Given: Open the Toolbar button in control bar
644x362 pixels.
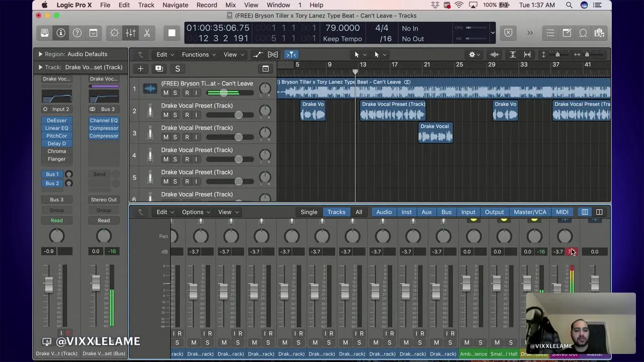Looking at the screenshot, I should 93,33.
